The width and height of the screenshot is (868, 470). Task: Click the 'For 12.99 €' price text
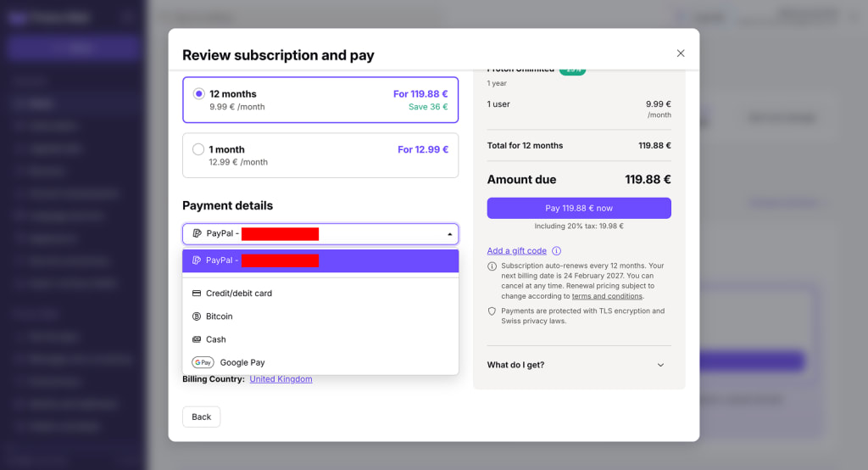[x=423, y=149]
